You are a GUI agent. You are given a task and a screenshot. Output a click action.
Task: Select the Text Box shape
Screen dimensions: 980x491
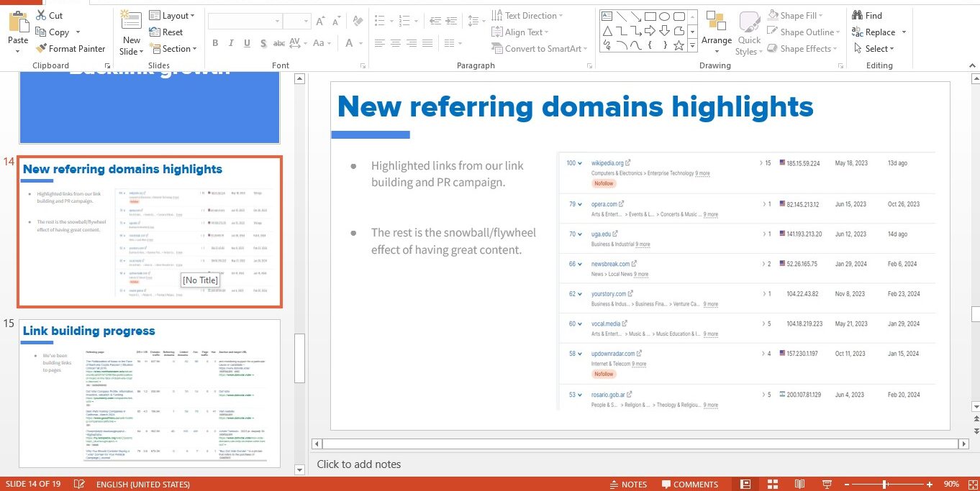click(x=607, y=16)
